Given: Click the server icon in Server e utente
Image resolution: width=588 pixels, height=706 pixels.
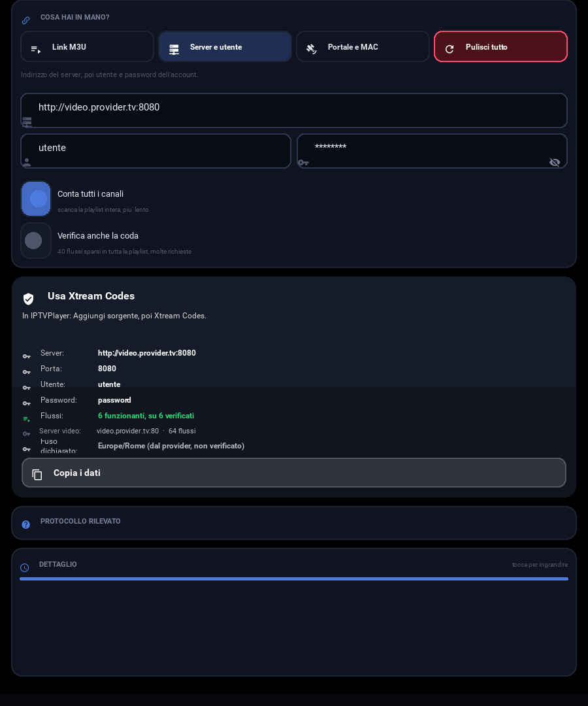Looking at the screenshot, I should [174, 50].
